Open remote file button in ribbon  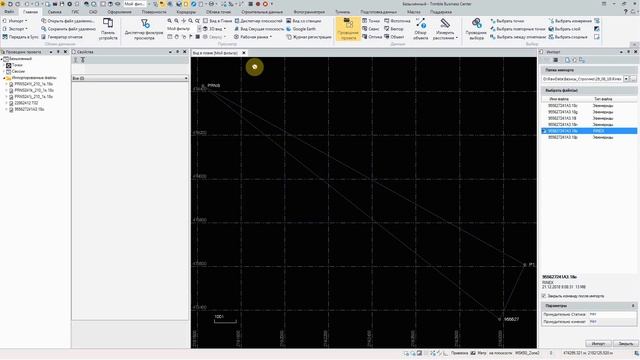point(68,21)
